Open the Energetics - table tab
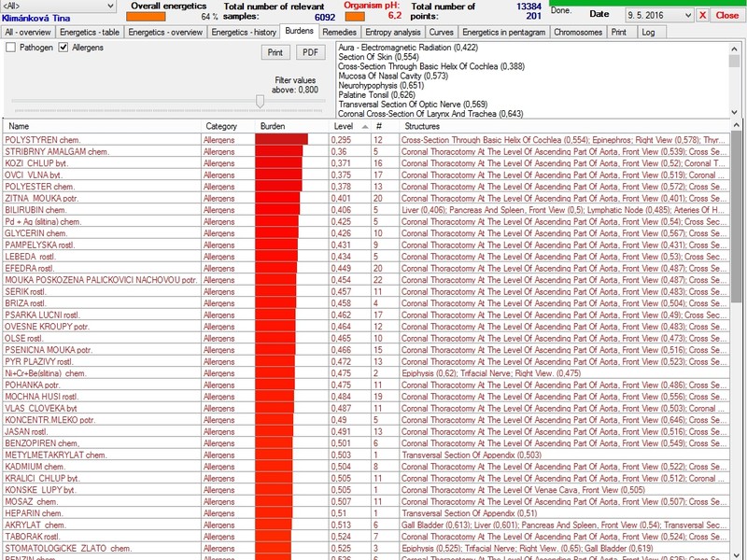Screen dimensions: 747x560 point(90,33)
